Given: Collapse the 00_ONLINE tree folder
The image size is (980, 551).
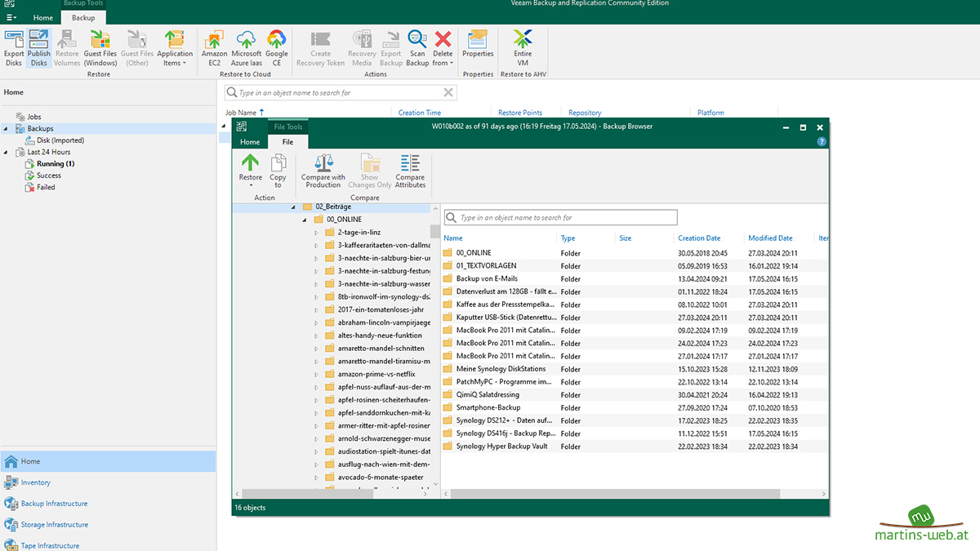Looking at the screenshot, I should click(x=305, y=220).
